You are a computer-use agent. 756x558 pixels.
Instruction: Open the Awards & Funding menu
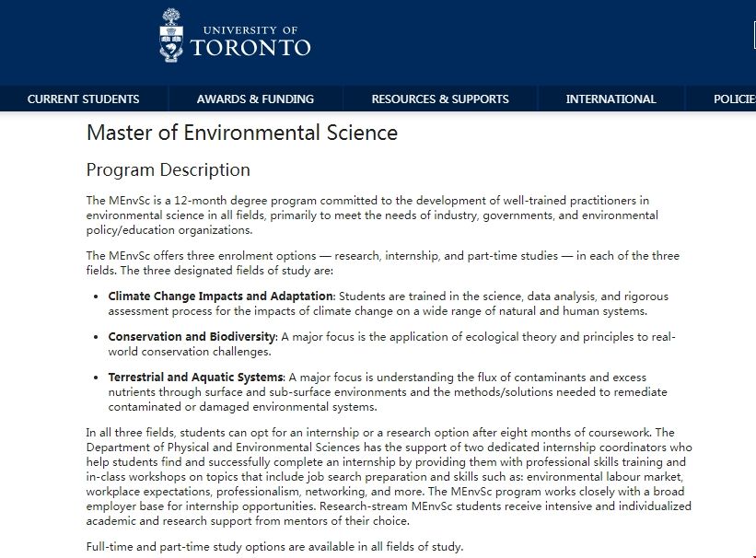[x=255, y=99]
